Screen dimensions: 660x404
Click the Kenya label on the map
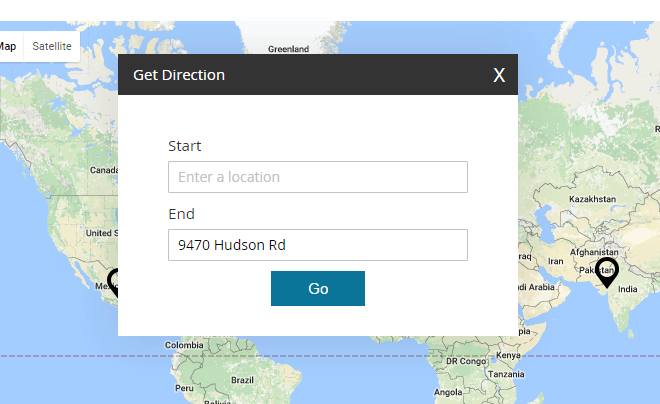(508, 355)
